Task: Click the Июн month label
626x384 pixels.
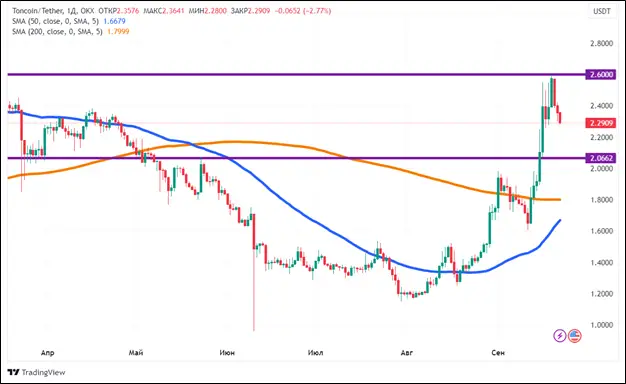Action: click(x=227, y=353)
